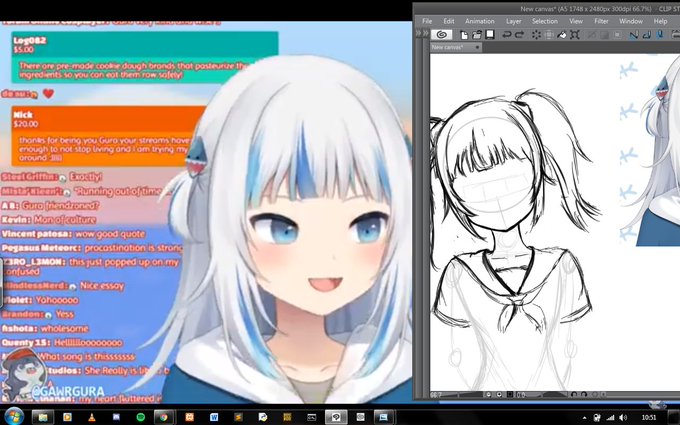Click the volume speaker tray icon

pos(623,418)
